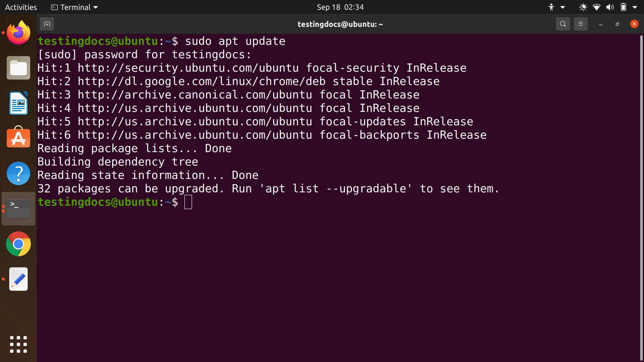
Task: Open the terminal search
Action: [x=563, y=24]
